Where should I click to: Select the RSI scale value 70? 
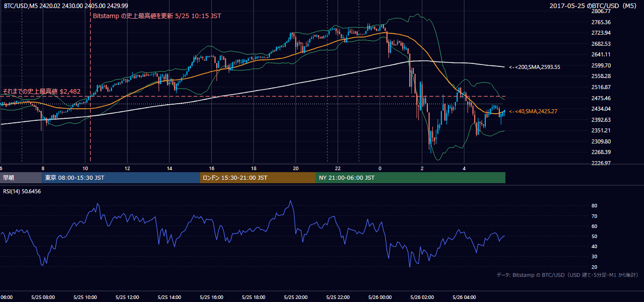click(x=594, y=216)
